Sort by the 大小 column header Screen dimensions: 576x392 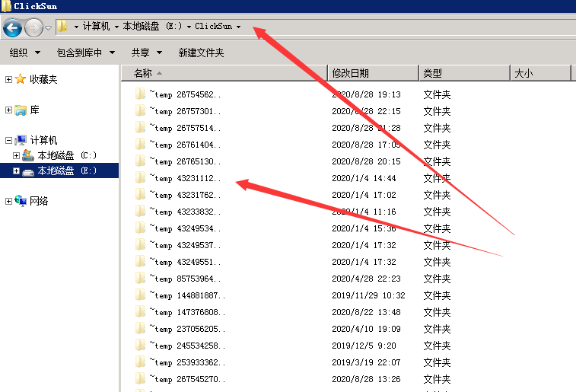pyautogui.click(x=541, y=73)
